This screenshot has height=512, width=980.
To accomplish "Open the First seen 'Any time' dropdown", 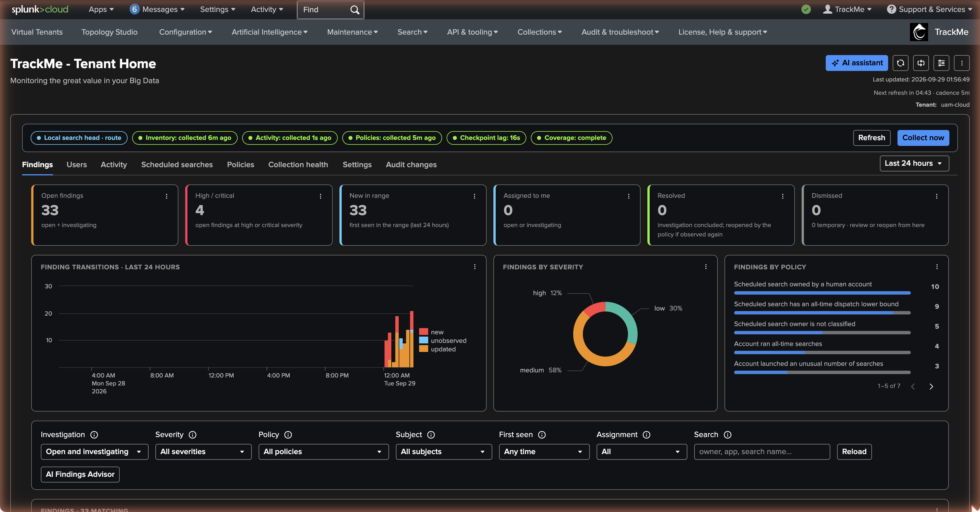I will [x=544, y=452].
